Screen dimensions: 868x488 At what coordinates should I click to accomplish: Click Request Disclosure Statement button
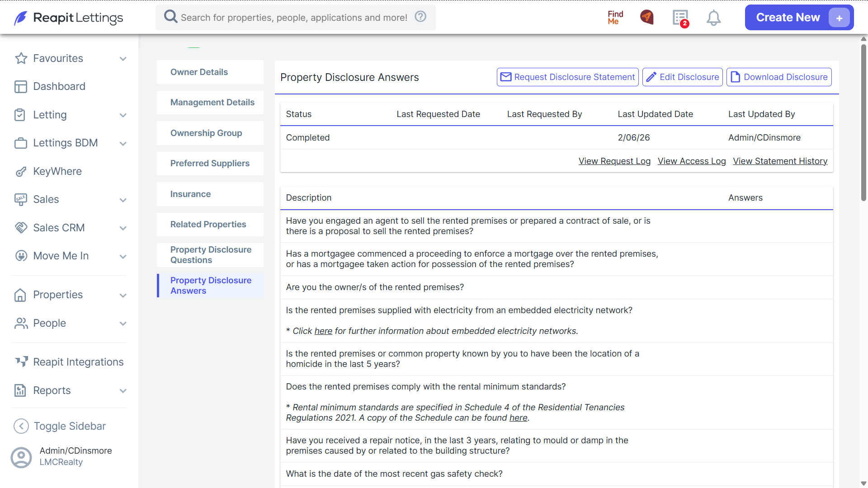pyautogui.click(x=567, y=77)
